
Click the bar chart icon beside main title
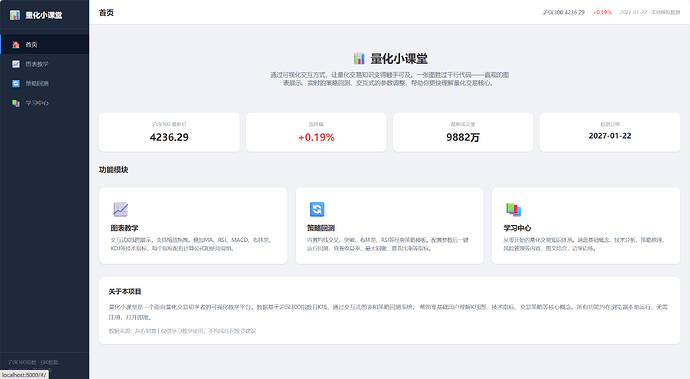359,58
